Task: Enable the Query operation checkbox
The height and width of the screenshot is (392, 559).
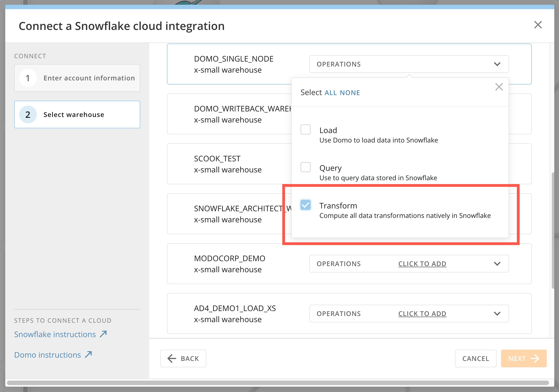Action: tap(305, 167)
